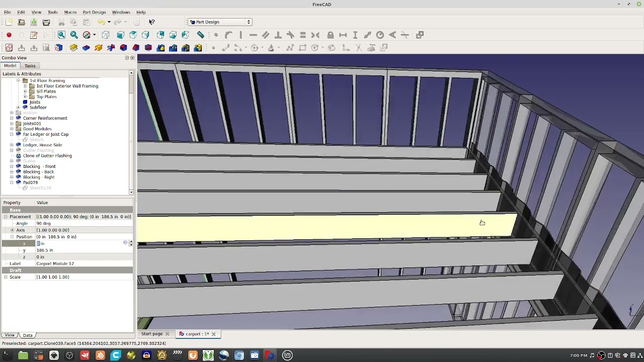Viewport: 644px width, 362px height.
Task: Open the Part Design workbench dropdown
Action: [x=219, y=22]
